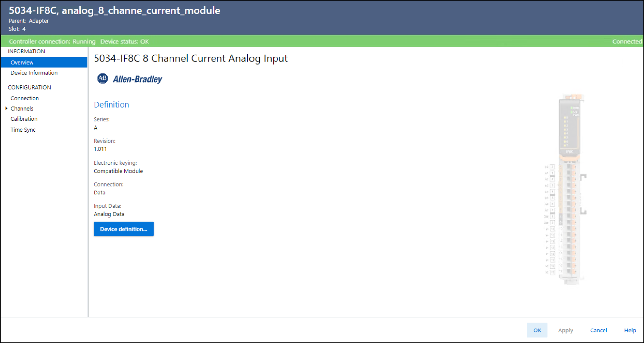Select the Overview sidebar item
644x343 pixels.
click(22, 62)
